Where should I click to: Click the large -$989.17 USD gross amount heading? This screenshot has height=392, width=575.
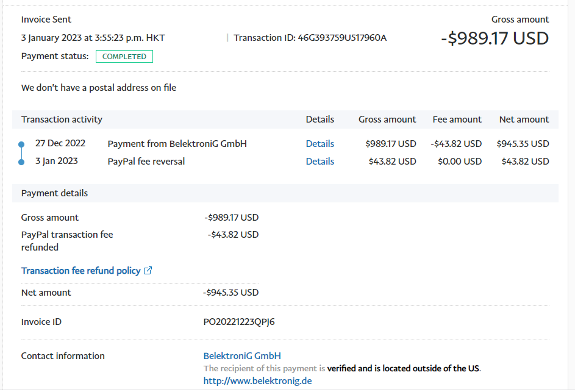[495, 38]
